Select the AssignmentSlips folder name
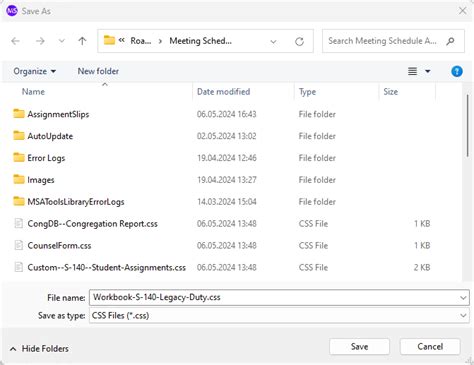Image resolution: width=474 pixels, height=365 pixels. click(x=58, y=114)
